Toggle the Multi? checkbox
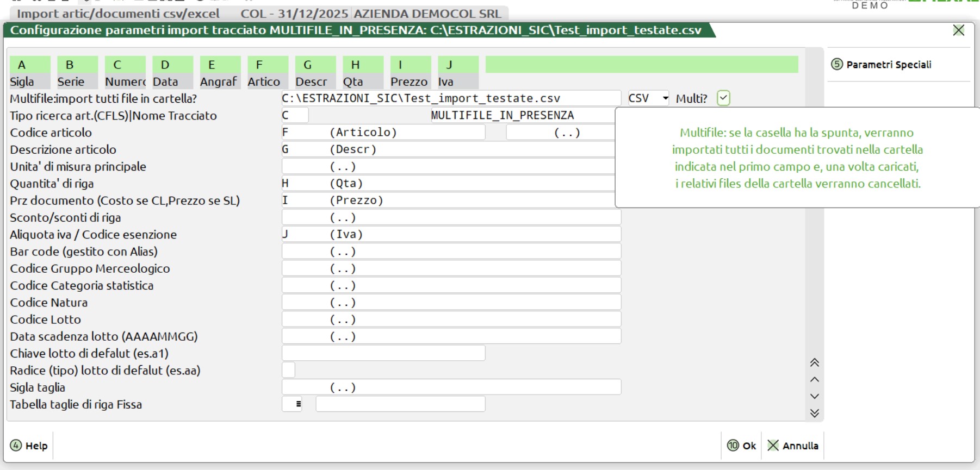The height and width of the screenshot is (470, 980). (x=723, y=98)
